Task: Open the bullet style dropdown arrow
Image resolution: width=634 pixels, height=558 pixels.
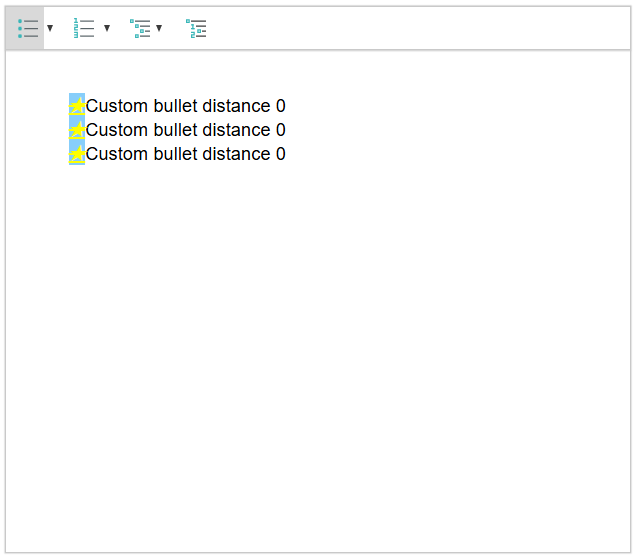Action: (x=50, y=28)
